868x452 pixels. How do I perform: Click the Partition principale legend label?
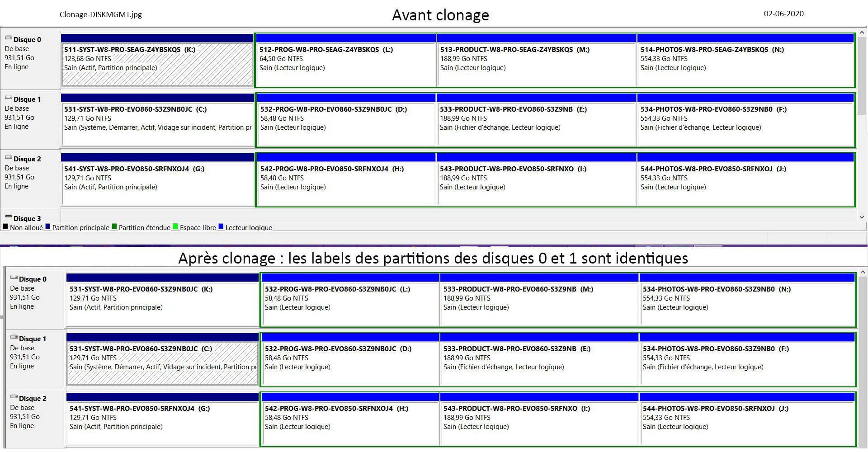click(x=81, y=227)
